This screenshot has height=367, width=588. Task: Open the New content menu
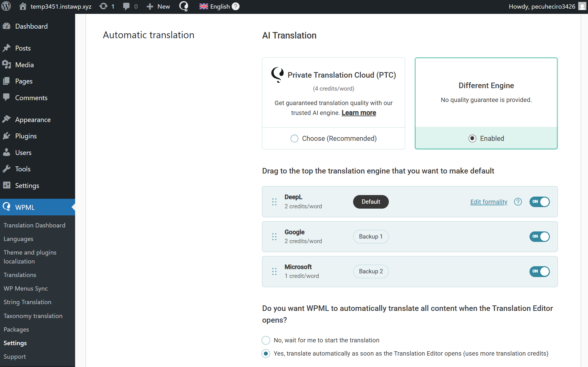point(159,6)
